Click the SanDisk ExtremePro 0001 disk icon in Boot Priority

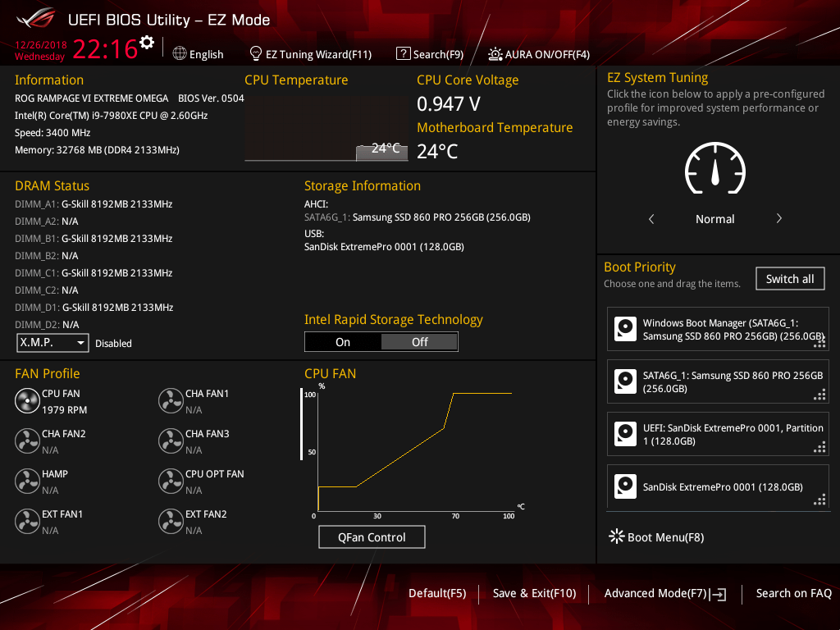pos(625,486)
